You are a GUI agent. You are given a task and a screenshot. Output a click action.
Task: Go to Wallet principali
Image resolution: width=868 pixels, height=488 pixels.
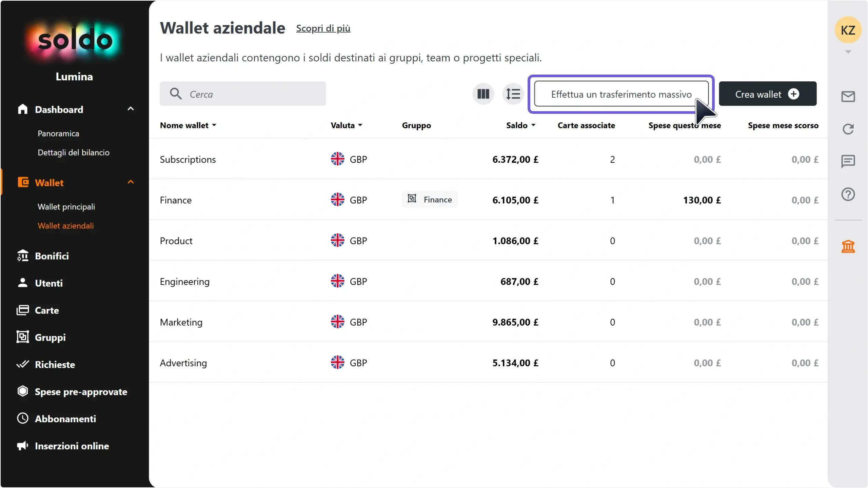pyautogui.click(x=66, y=207)
